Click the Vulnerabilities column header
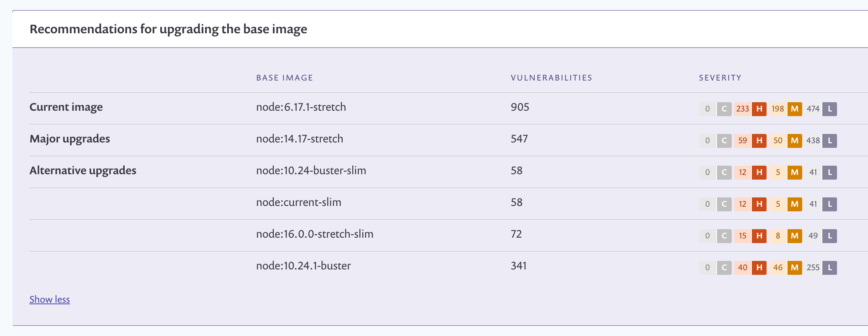 point(551,78)
